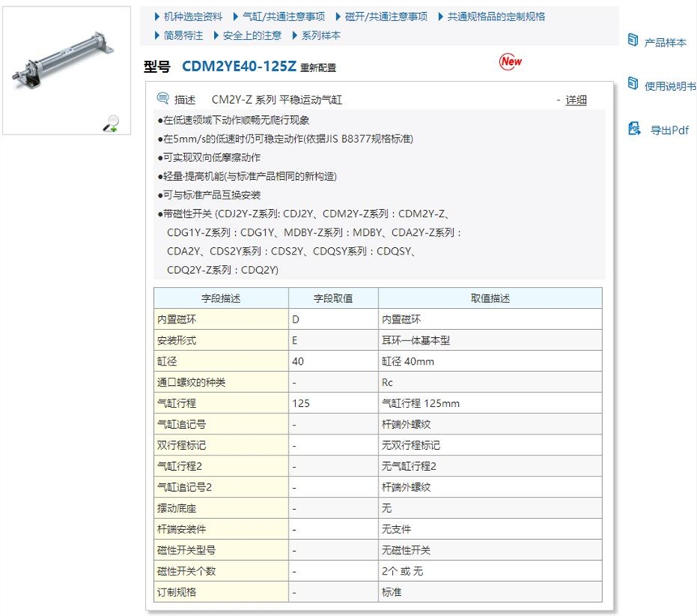Click the 耳环一体基本型 description cell
Screen dimensions: 697x616
coord(490,340)
